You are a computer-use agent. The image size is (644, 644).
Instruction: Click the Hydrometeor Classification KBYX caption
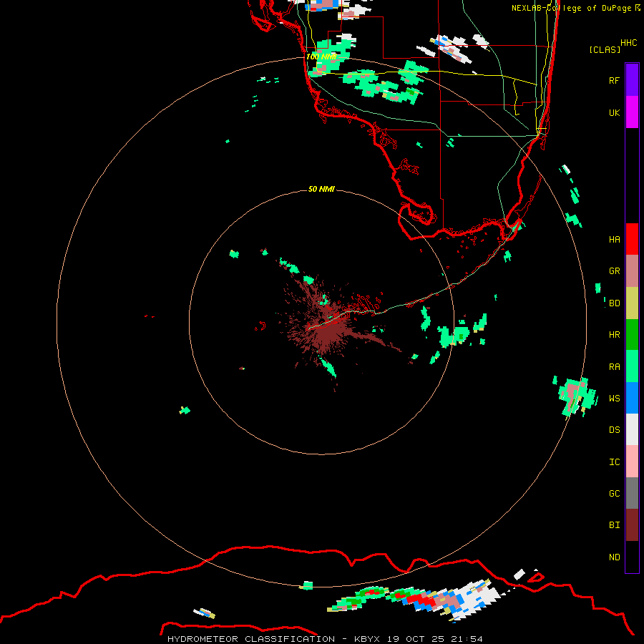click(x=325, y=639)
